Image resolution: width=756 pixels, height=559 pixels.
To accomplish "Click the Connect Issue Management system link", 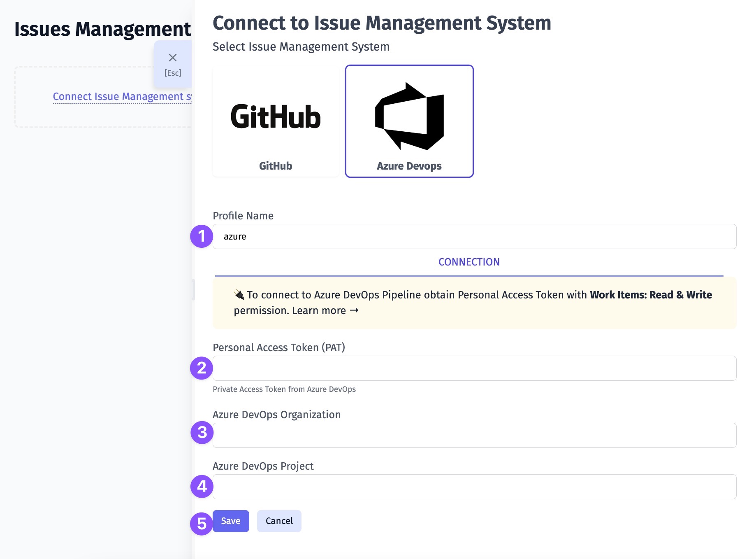I will click(122, 97).
